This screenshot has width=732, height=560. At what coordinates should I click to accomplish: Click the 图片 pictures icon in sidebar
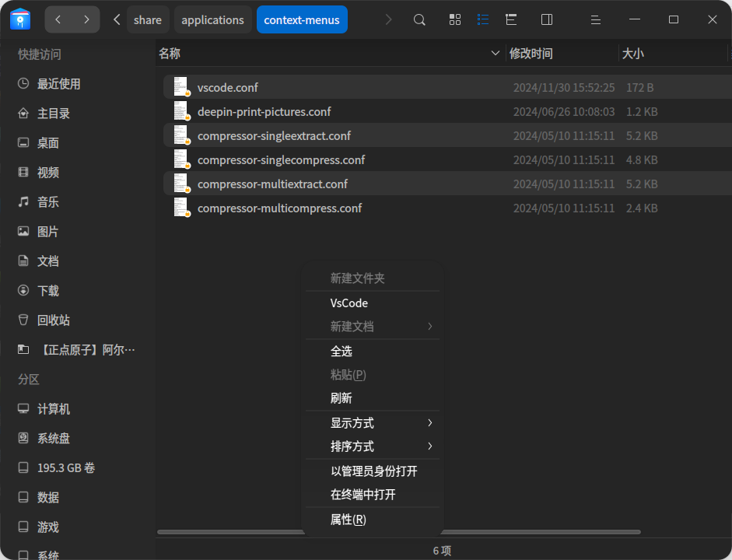[23, 232]
